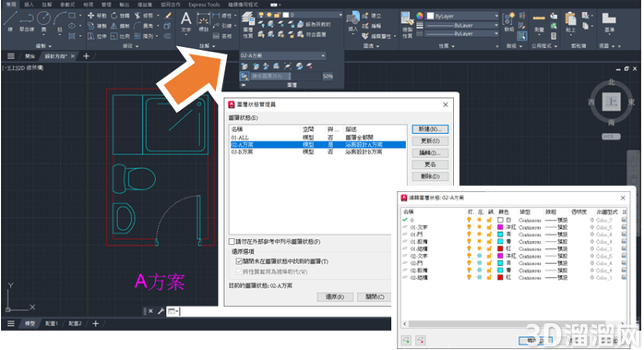Open the ByLayer object color dropdown
This screenshot has width=644, height=350.
pos(462,16)
